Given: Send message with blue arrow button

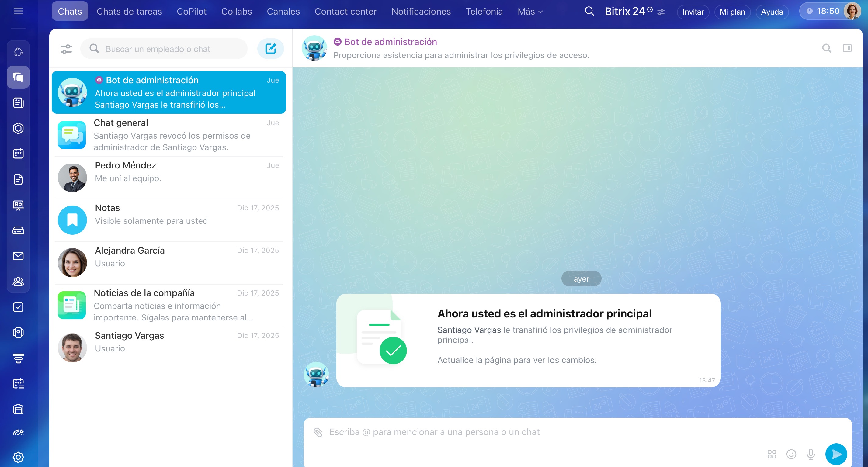Looking at the screenshot, I should tap(836, 454).
